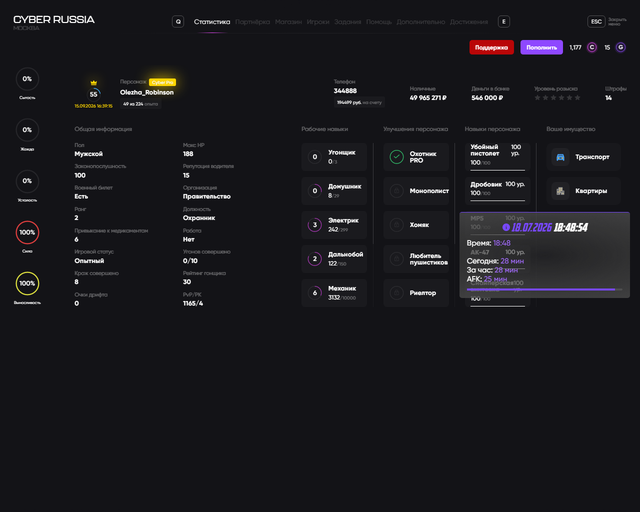Click the CYBER RUSSIA logo
The width and height of the screenshot is (640, 512).
point(54,20)
